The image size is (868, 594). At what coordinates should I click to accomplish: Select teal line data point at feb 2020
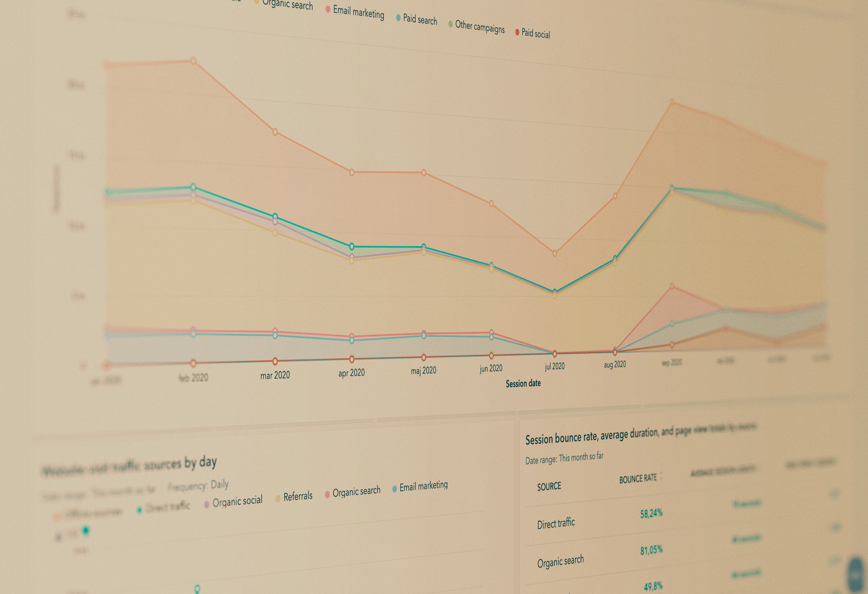pos(194,187)
